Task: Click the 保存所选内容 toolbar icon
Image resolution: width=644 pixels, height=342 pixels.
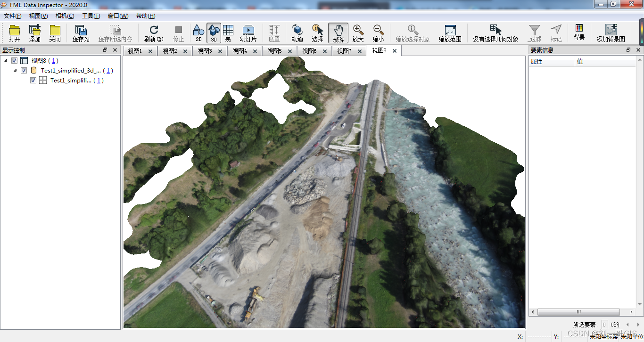Action: point(115,33)
